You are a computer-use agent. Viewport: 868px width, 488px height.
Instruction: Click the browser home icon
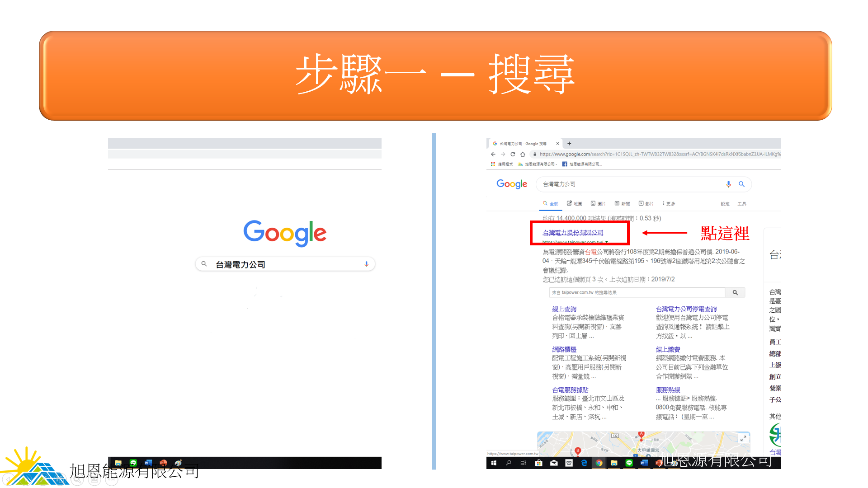[523, 154]
